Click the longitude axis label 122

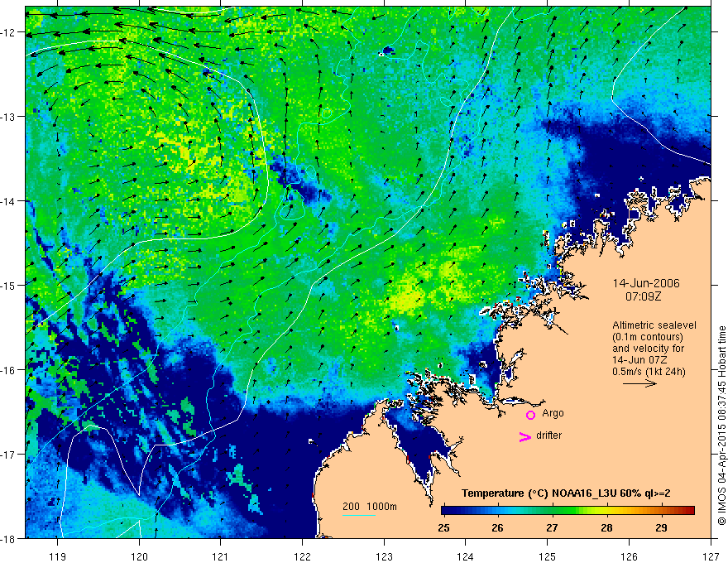click(x=302, y=556)
